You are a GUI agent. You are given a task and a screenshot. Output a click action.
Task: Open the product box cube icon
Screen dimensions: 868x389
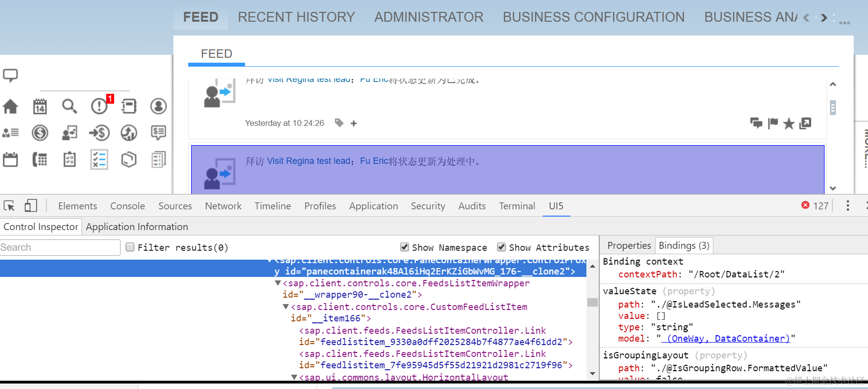(129, 159)
